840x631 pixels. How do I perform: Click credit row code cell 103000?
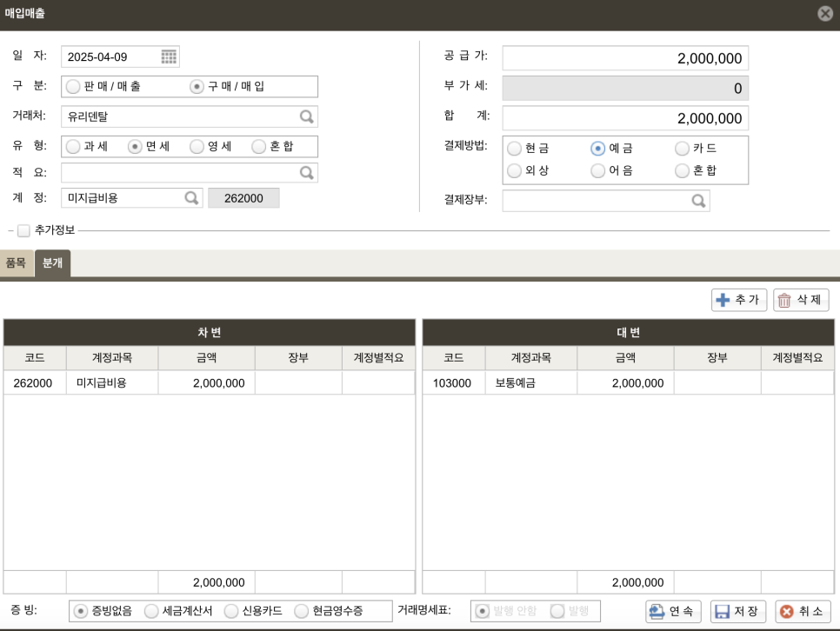pos(454,383)
